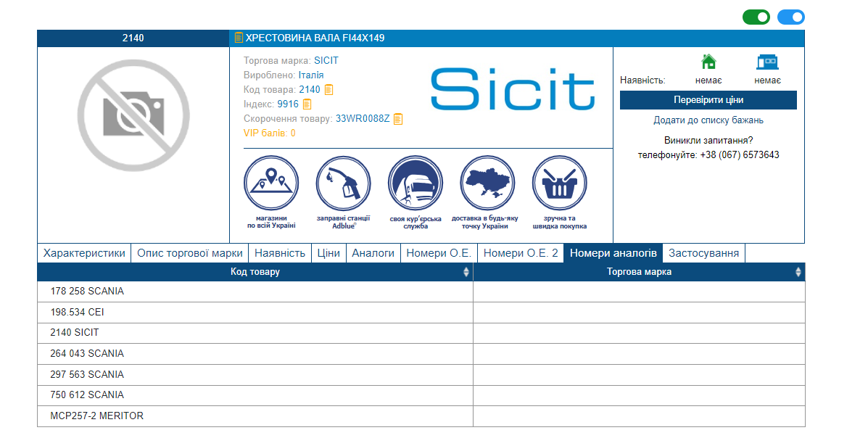The height and width of the screenshot is (446, 868).
Task: Open the Застосування tab
Action: [704, 253]
